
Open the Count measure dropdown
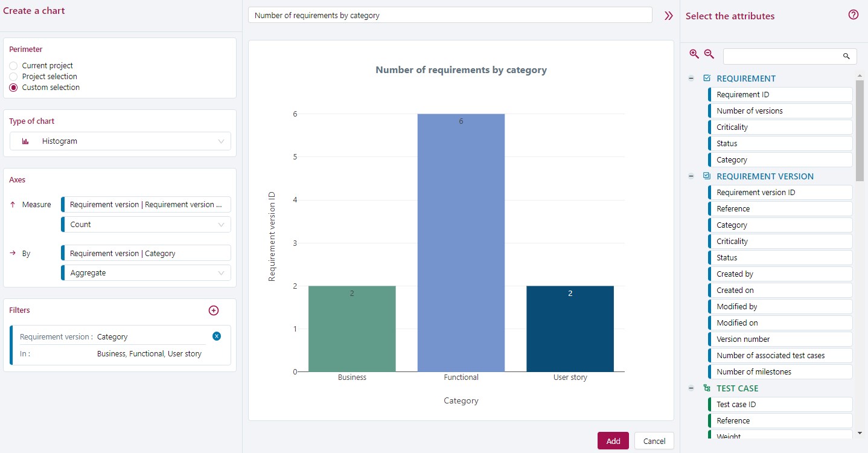tap(145, 224)
